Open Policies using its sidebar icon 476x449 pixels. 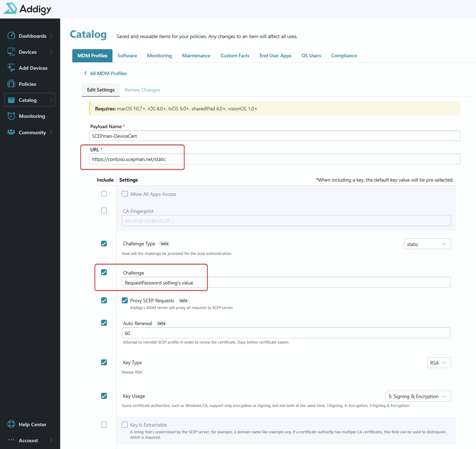pos(11,84)
